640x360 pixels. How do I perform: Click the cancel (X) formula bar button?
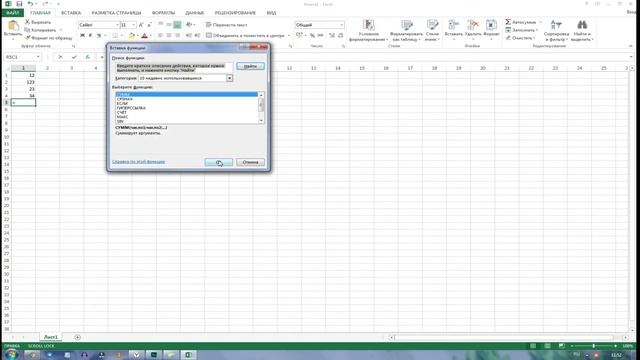pos(60,57)
